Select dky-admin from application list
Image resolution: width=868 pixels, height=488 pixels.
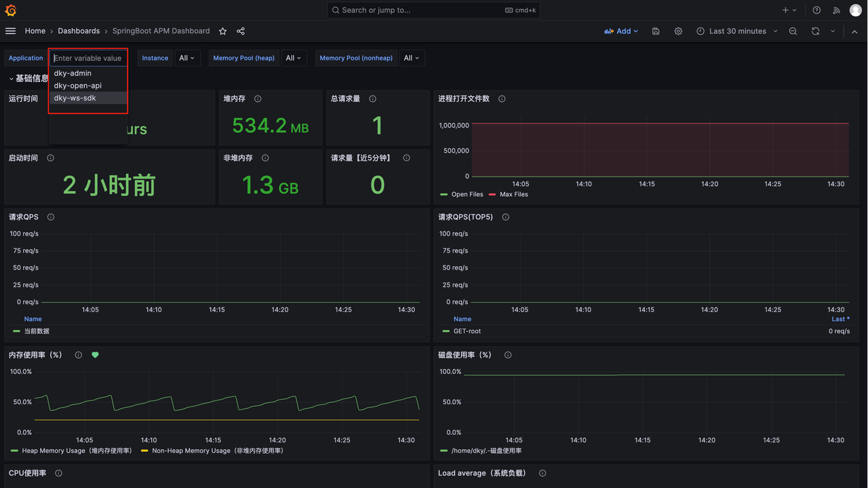[73, 73]
